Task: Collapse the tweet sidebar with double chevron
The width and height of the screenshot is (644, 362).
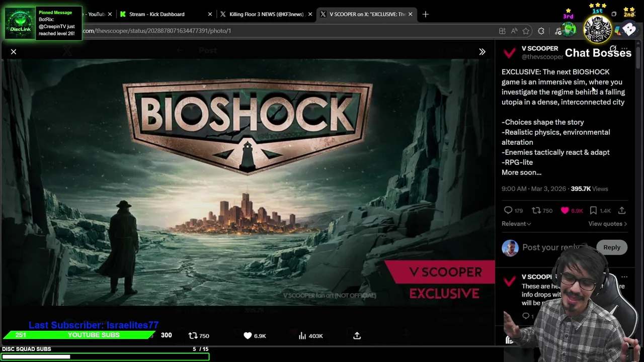Action: (482, 52)
